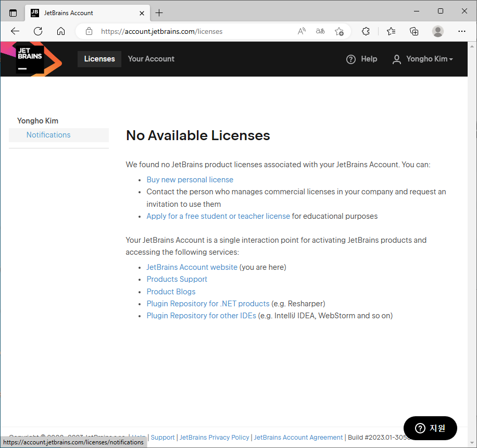Open the translate page icon

(320, 31)
